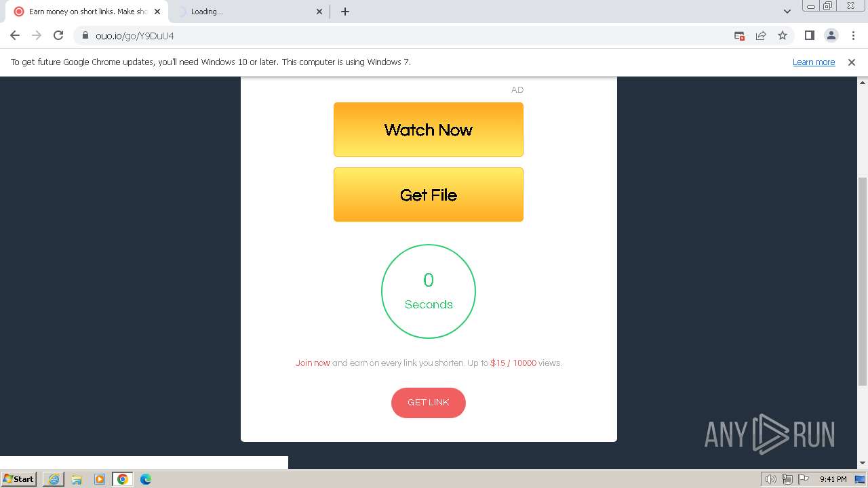Open Windows Media Player from the taskbar
Image resolution: width=868 pixels, height=488 pixels.
(x=100, y=479)
